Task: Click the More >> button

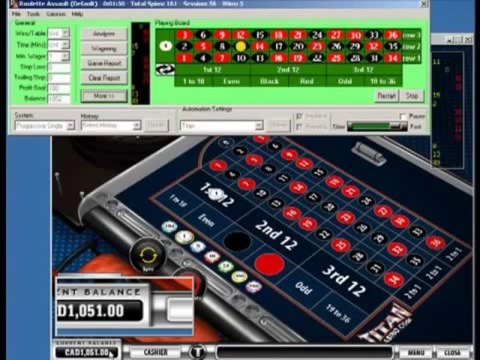Action: 104,96
